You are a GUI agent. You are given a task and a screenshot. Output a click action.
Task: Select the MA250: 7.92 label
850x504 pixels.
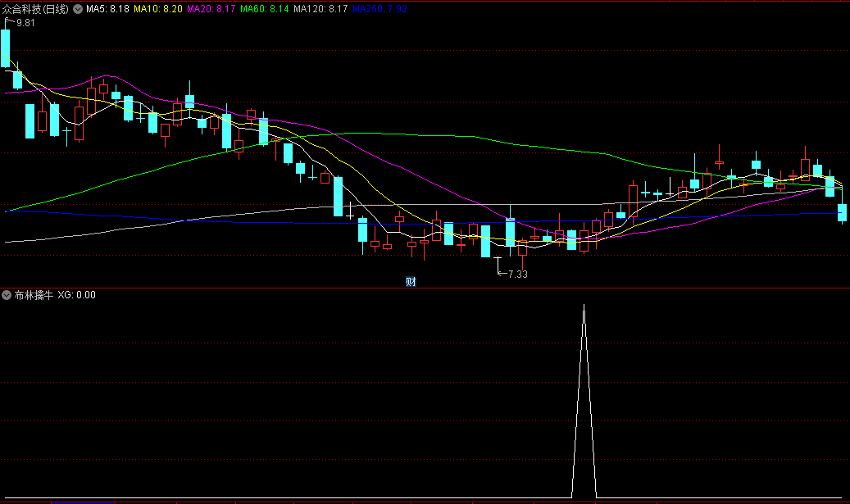click(x=380, y=9)
